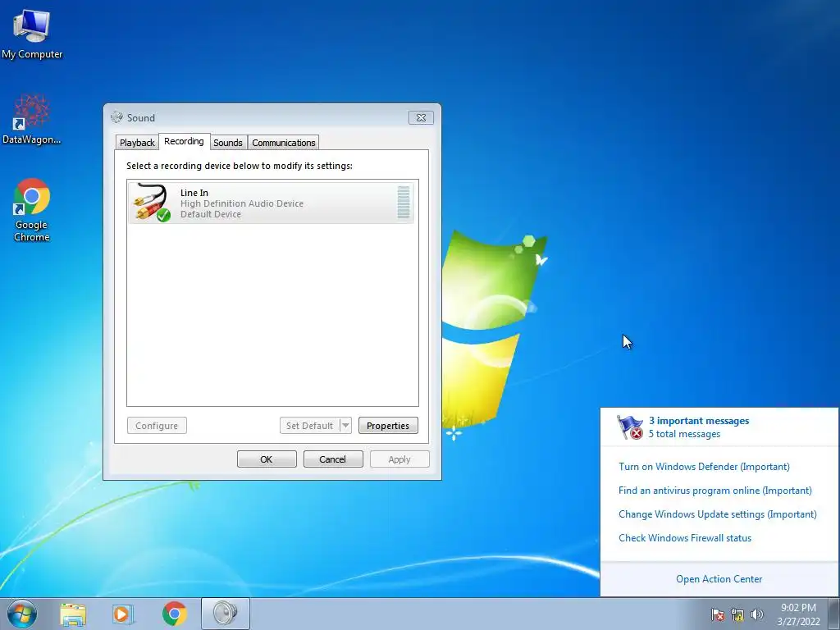
Task: Expand the Set Default dropdown arrow
Action: click(x=345, y=426)
